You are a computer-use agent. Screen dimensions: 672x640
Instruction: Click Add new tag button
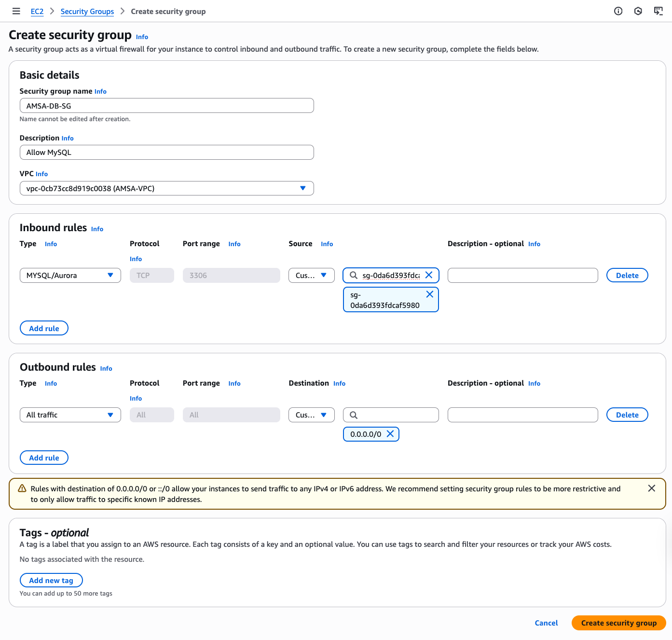pos(51,580)
